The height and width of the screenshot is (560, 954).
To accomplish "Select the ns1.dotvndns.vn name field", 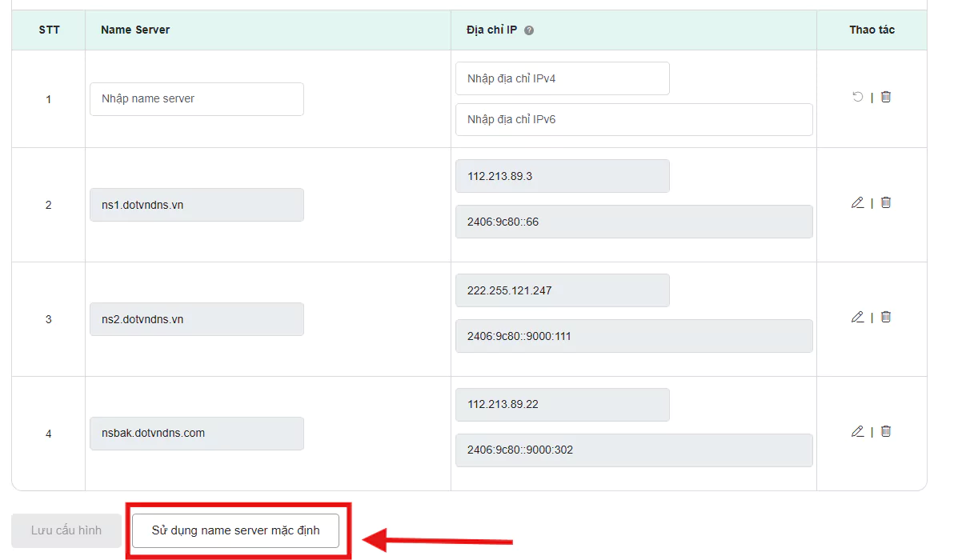I will pos(196,205).
